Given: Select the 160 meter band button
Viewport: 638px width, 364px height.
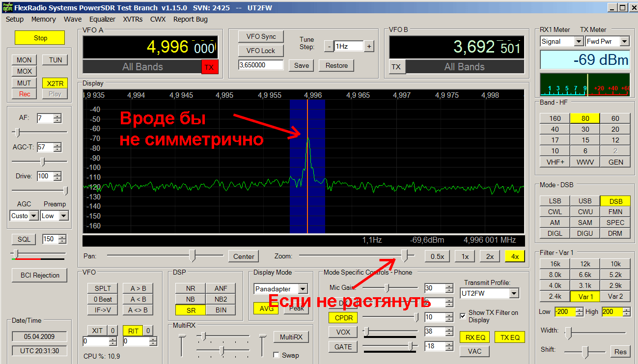Looking at the screenshot, I should coord(555,118).
